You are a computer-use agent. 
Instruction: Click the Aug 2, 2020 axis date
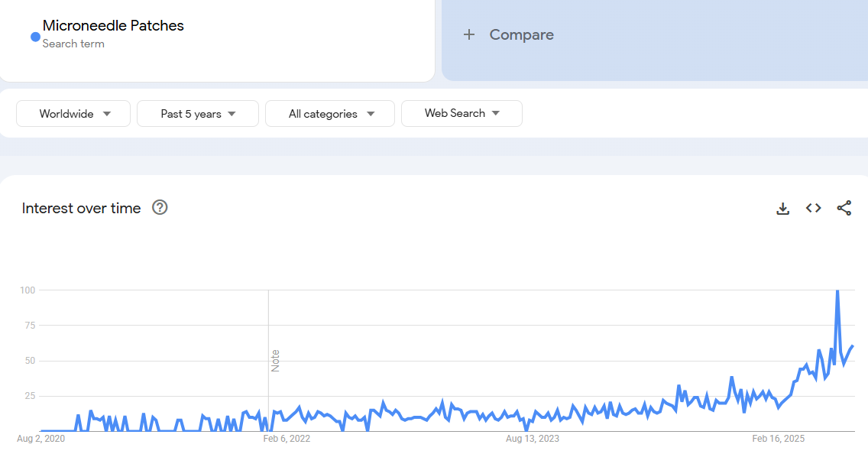tap(40, 439)
